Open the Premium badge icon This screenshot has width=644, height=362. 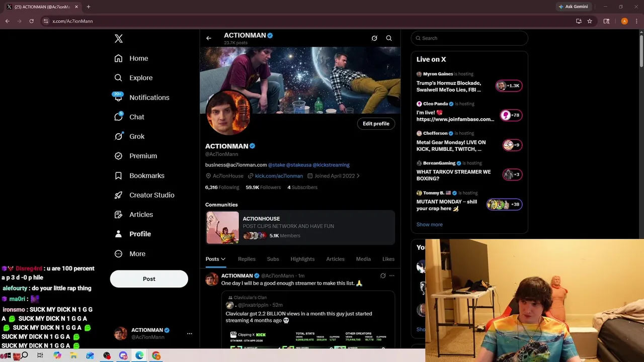[x=118, y=156]
